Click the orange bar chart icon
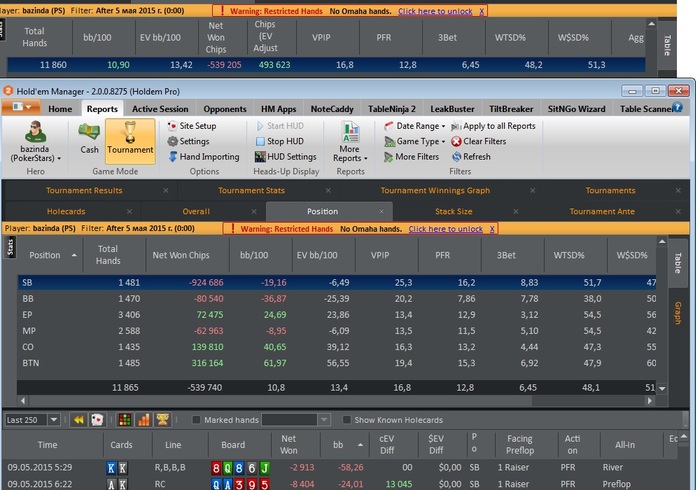This screenshot has height=490, width=700. pos(143,420)
